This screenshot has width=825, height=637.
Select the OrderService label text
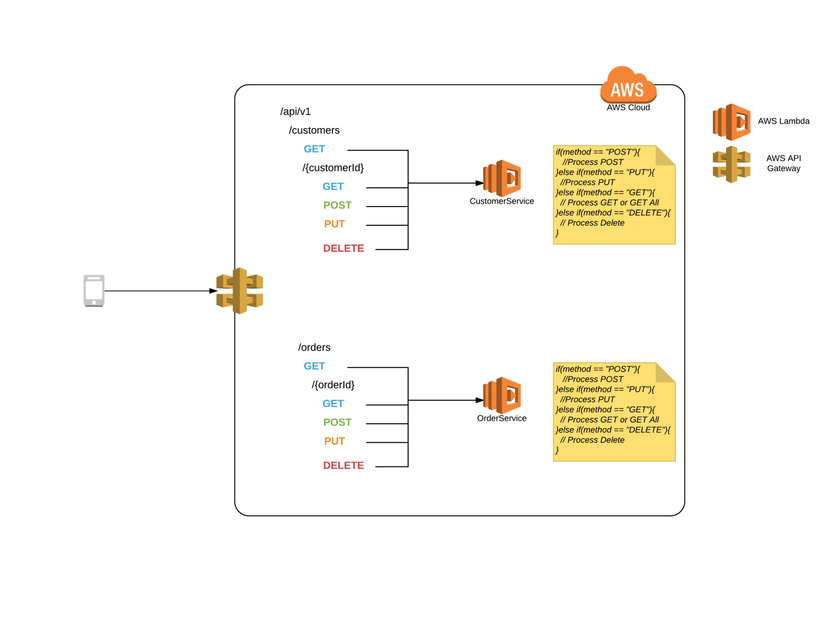502,418
